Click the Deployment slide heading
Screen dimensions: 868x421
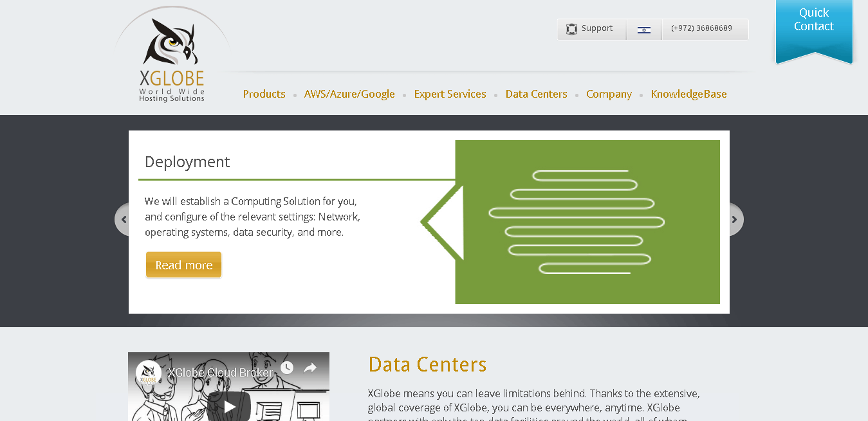click(187, 161)
